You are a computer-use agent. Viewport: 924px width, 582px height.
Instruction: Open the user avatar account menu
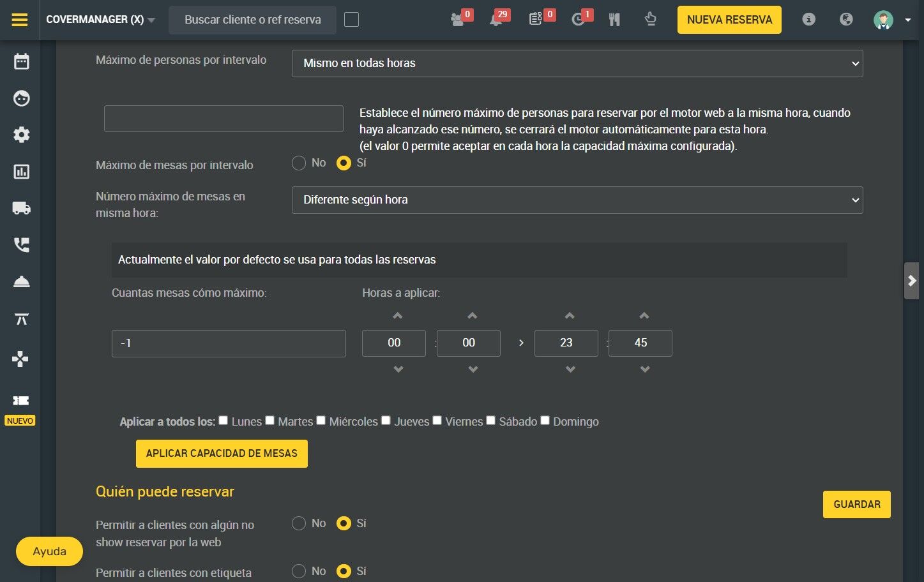891,20
